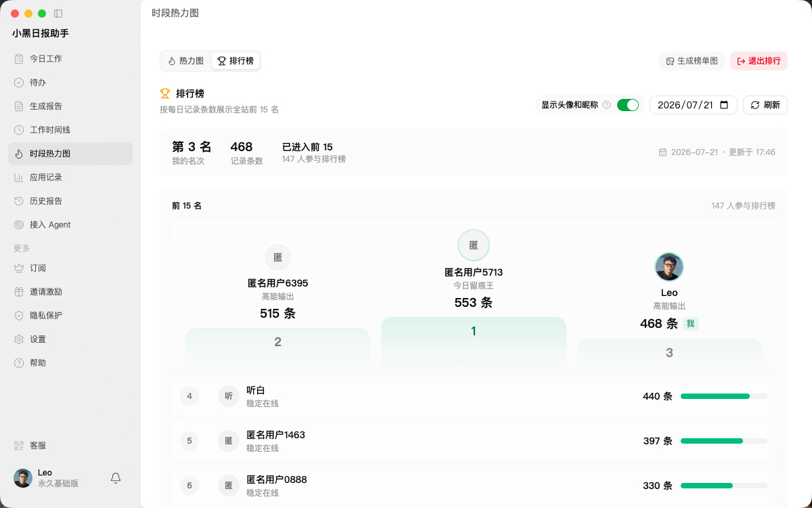Click the 设置 gear icon
This screenshot has height=508, width=812.
pyautogui.click(x=19, y=339)
